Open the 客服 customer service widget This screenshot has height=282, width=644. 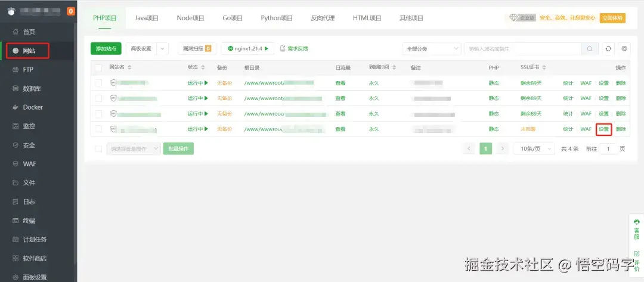click(637, 230)
